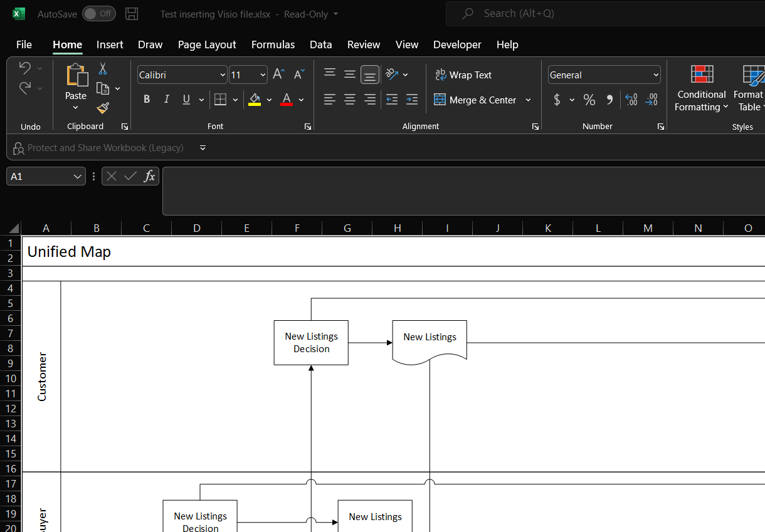This screenshot has height=532, width=765.
Task: Toggle Bottom Align button
Action: pyautogui.click(x=370, y=75)
